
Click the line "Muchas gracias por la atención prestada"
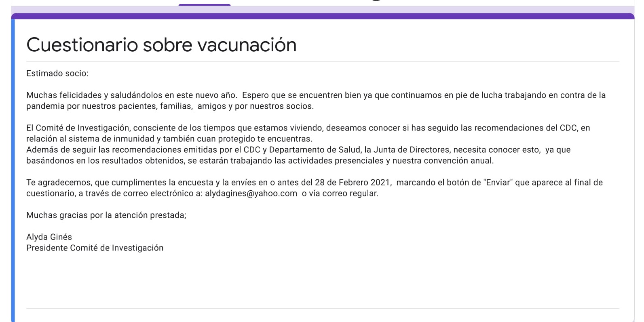coord(106,215)
